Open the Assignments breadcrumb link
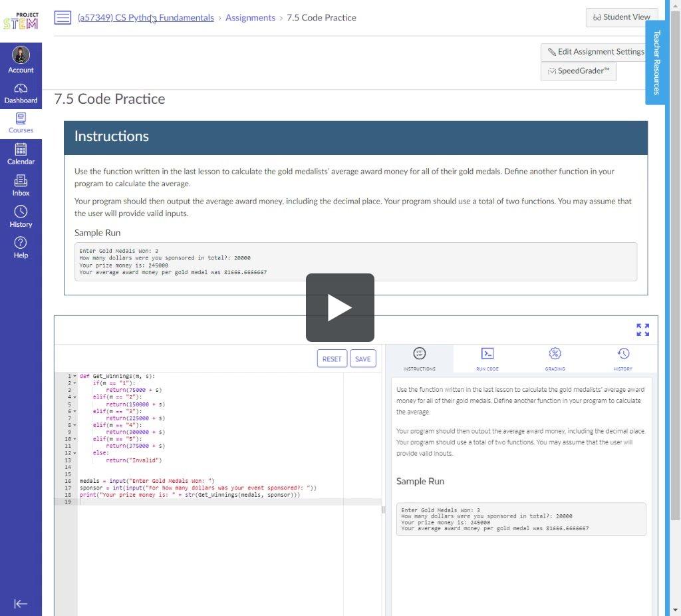Screen dimensions: 681x616 250,18
